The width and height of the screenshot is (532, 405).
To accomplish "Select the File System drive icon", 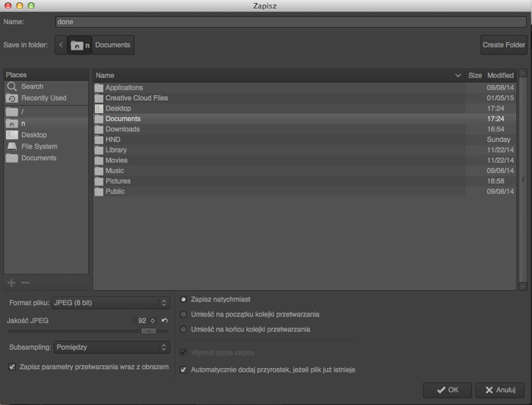I will point(12,147).
